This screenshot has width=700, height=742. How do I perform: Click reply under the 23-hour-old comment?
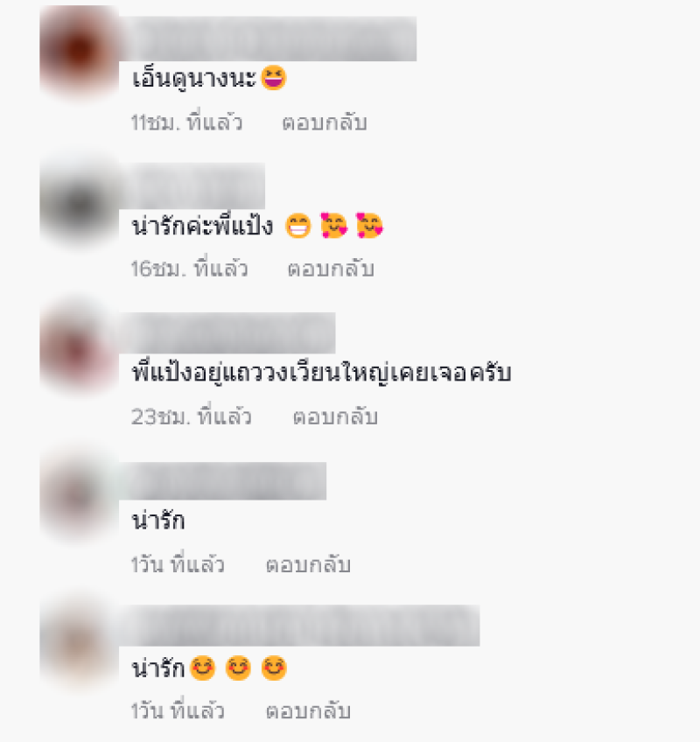(335, 416)
